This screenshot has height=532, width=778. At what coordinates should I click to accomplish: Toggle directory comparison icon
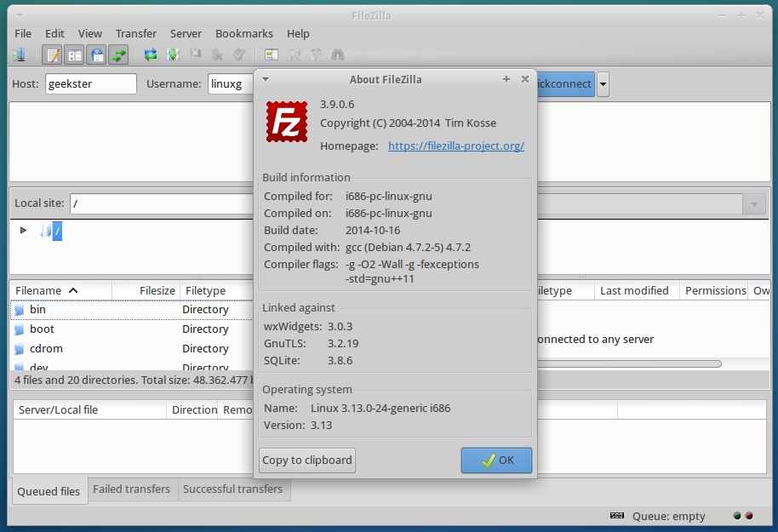(294, 54)
